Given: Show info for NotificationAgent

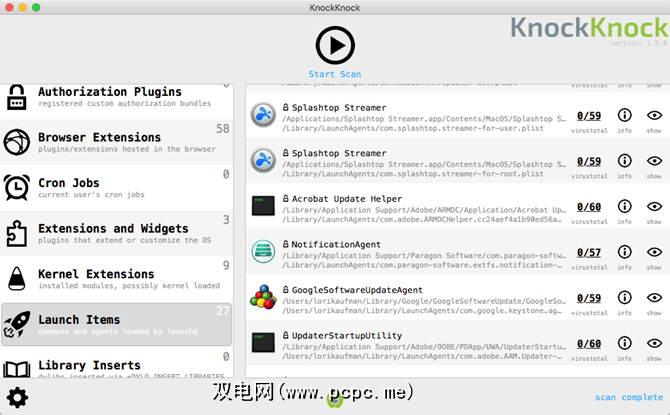Looking at the screenshot, I should 625,252.
